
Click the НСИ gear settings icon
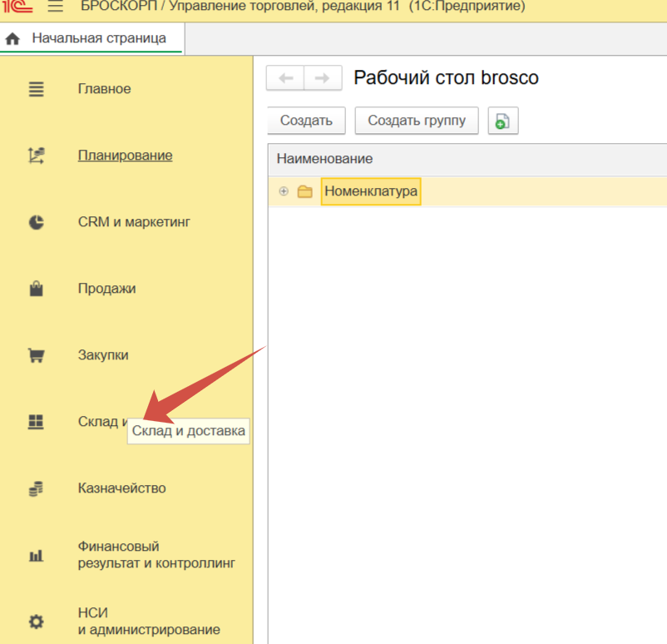(36, 622)
